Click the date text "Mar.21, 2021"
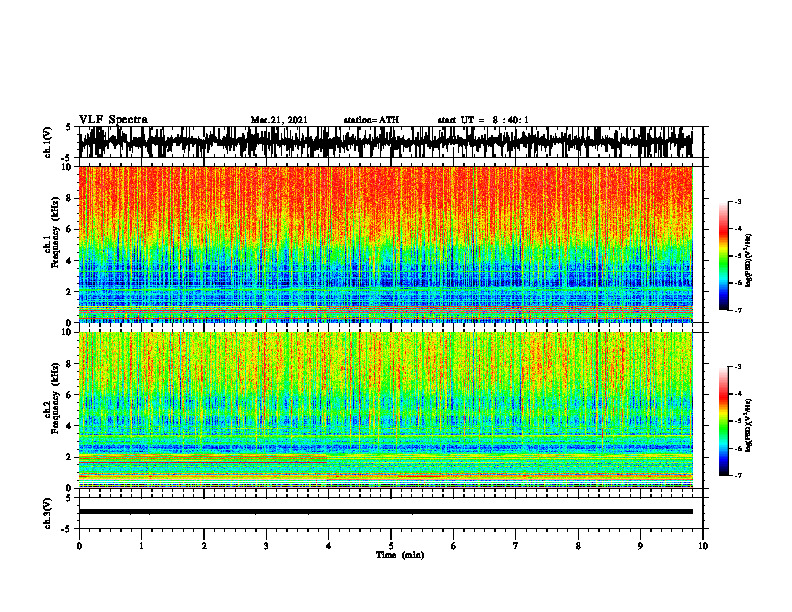 (x=279, y=120)
